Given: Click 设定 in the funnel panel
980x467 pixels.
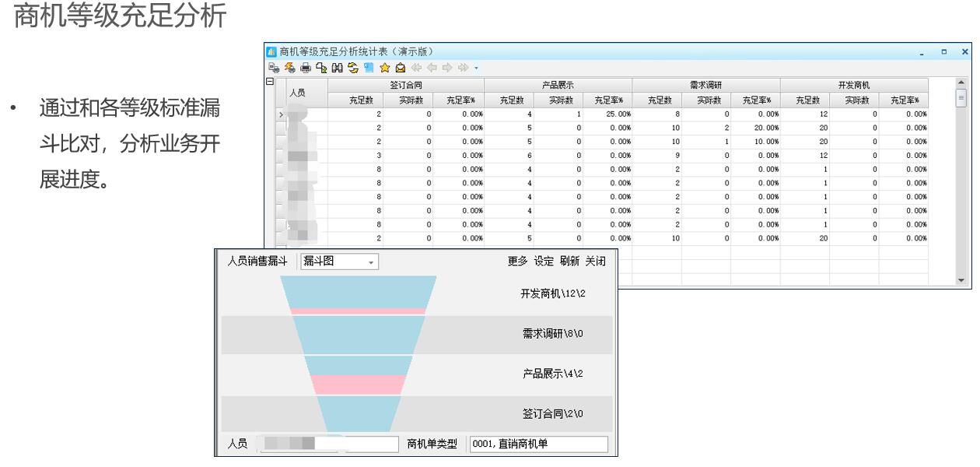Looking at the screenshot, I should pos(544,262).
